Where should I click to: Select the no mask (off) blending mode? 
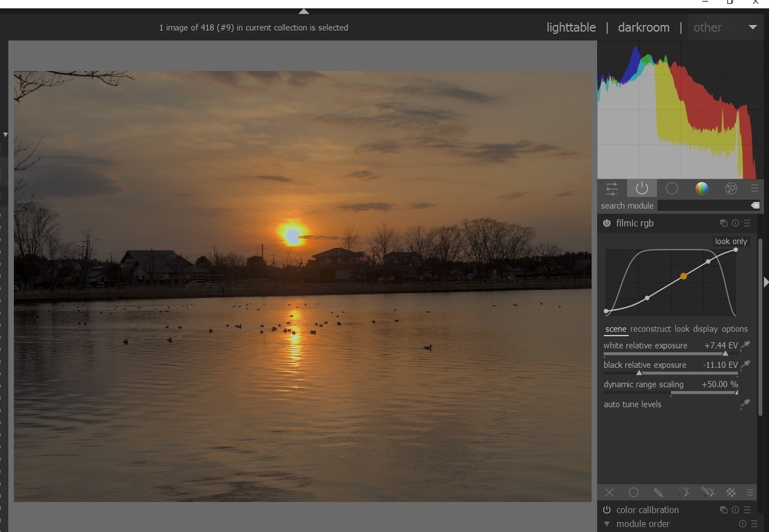point(609,492)
